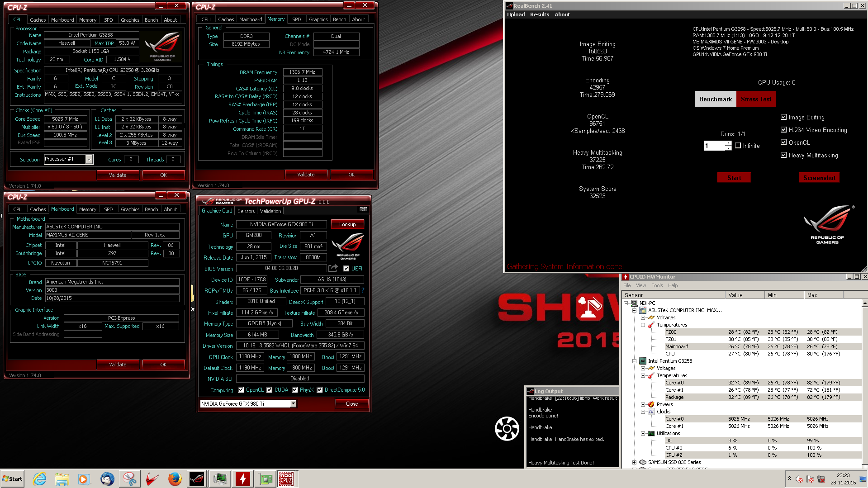This screenshot has height=488, width=868.
Task: Collapse the ASUSTeK COMPUTER INC. node
Action: pyautogui.click(x=634, y=310)
